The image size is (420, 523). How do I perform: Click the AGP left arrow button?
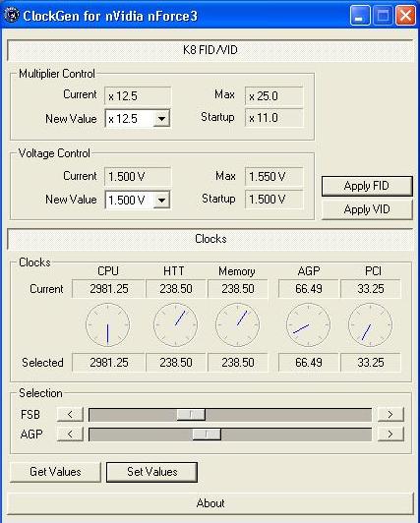[70, 434]
